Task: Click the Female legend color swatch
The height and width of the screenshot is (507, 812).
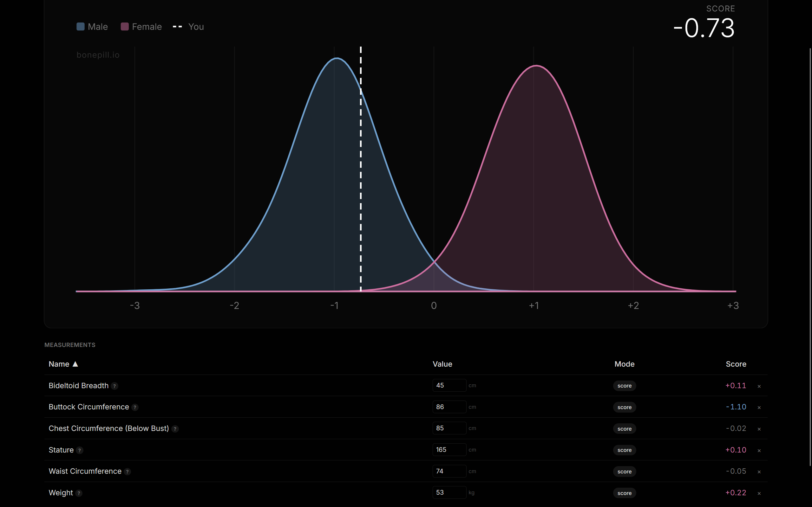Action: pos(124,27)
